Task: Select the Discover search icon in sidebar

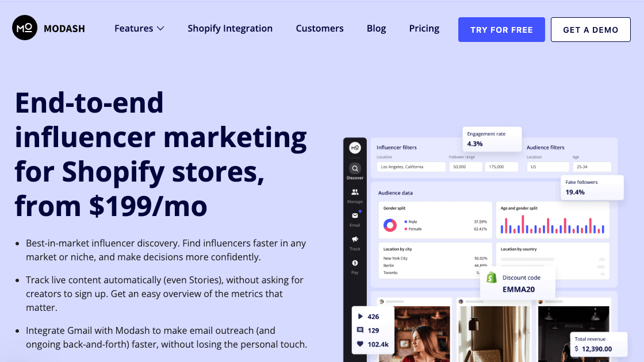Action: click(x=355, y=168)
